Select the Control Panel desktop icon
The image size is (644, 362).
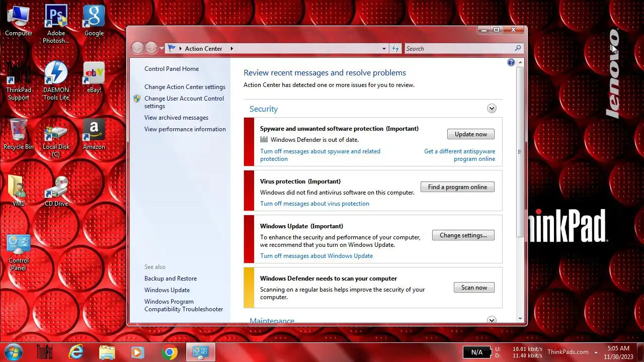[19, 252]
